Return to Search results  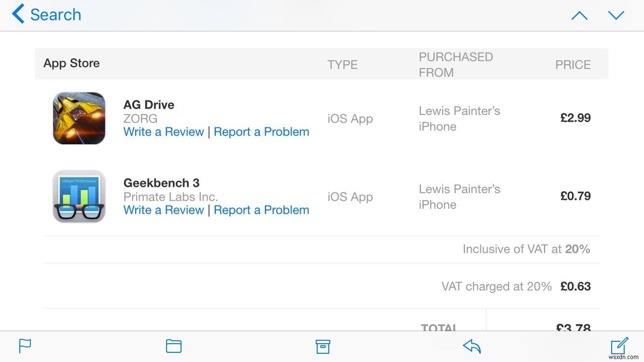(56, 15)
